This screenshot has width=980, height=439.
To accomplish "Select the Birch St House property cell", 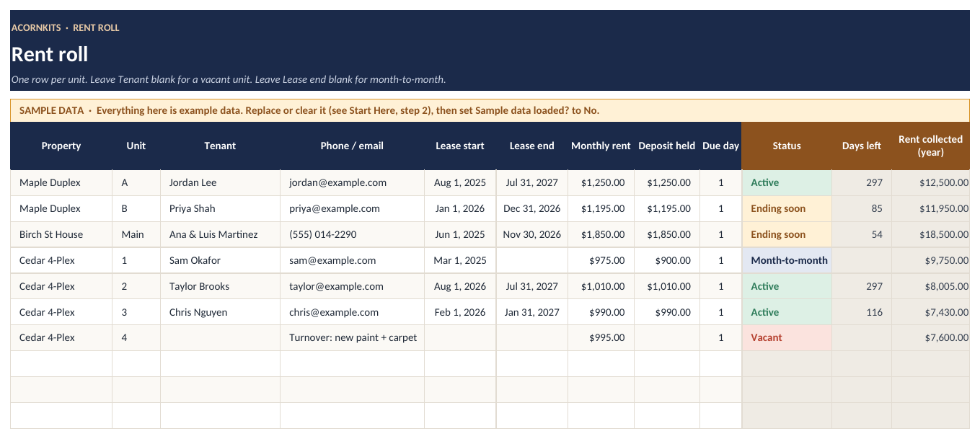I will (61, 234).
